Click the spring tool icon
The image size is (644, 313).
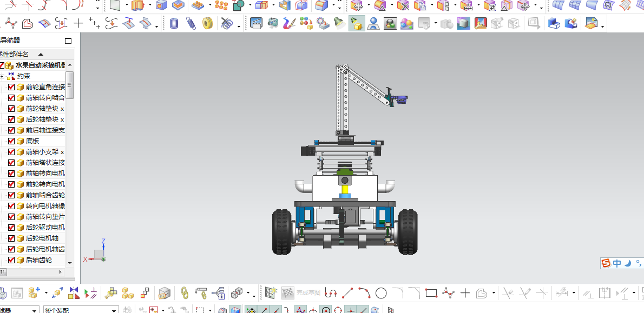(190, 23)
